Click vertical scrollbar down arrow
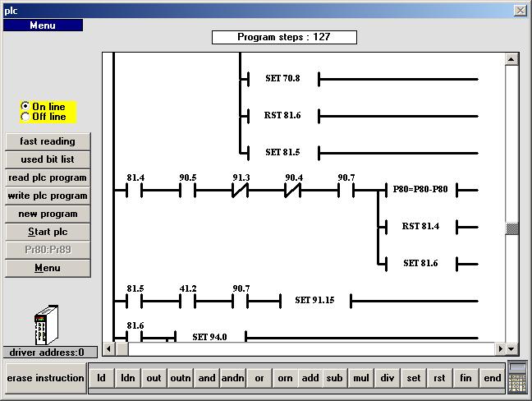The height and width of the screenshot is (401, 532). pos(511,348)
